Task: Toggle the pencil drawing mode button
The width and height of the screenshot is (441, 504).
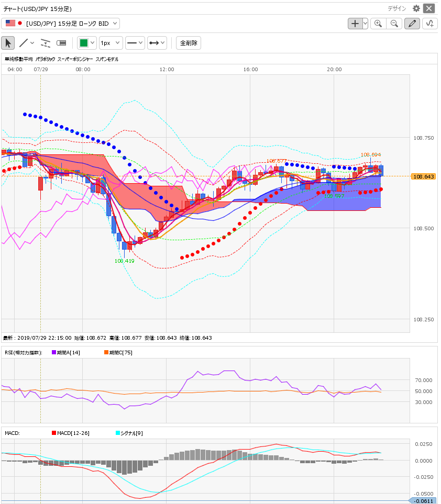Action: tap(412, 24)
